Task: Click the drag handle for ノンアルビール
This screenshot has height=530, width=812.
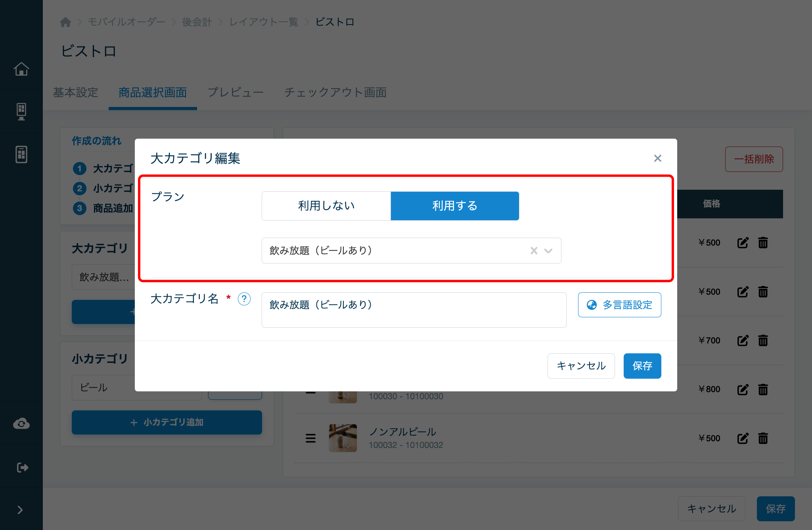Action: coord(310,438)
